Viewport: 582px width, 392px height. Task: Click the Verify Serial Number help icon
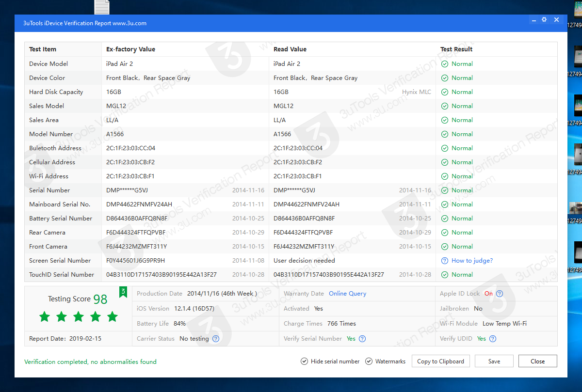pos(362,339)
